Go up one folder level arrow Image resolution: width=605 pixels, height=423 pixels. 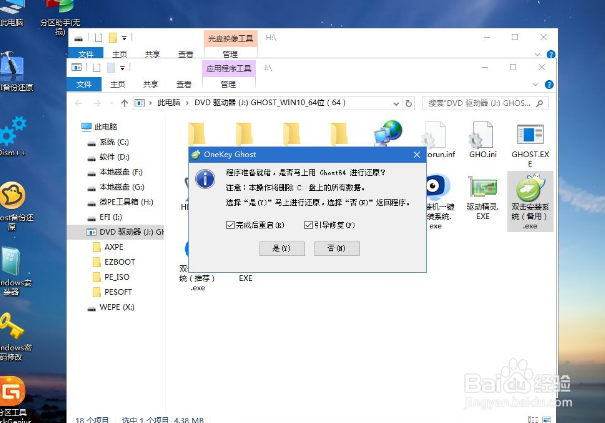[x=124, y=103]
